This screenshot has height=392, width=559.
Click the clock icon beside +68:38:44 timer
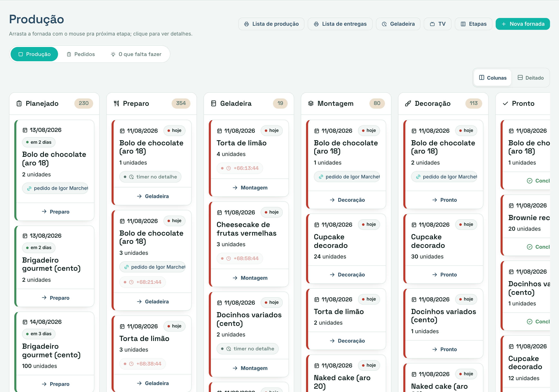coord(131,364)
